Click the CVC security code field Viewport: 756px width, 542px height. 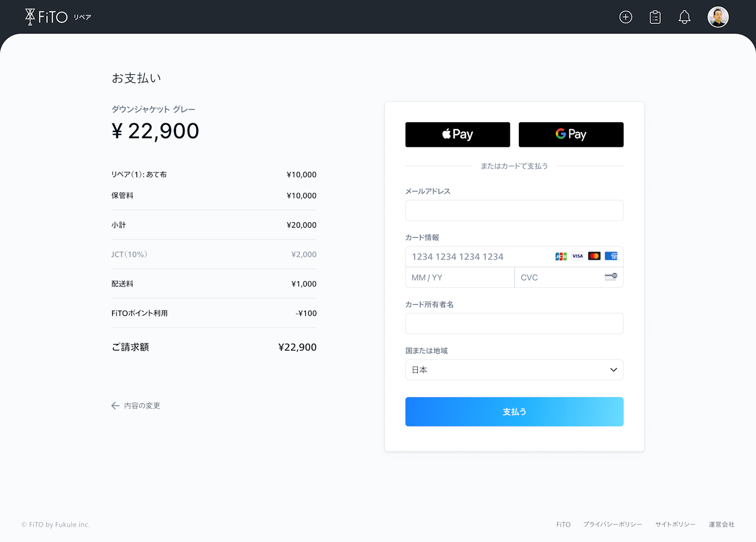[x=569, y=277]
